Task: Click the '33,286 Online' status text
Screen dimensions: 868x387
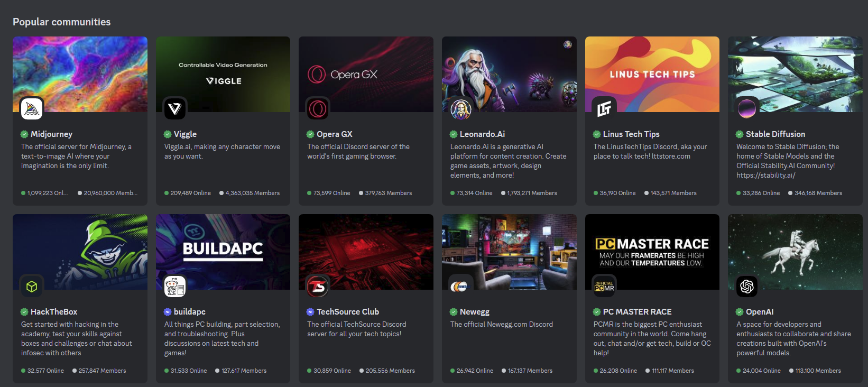Action: coord(761,193)
